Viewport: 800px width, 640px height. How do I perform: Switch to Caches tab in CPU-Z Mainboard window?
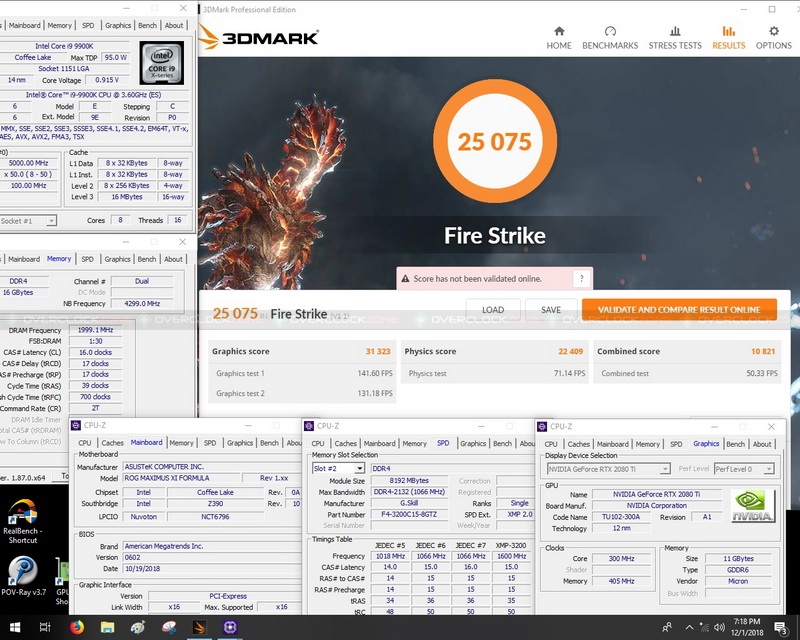click(x=112, y=443)
